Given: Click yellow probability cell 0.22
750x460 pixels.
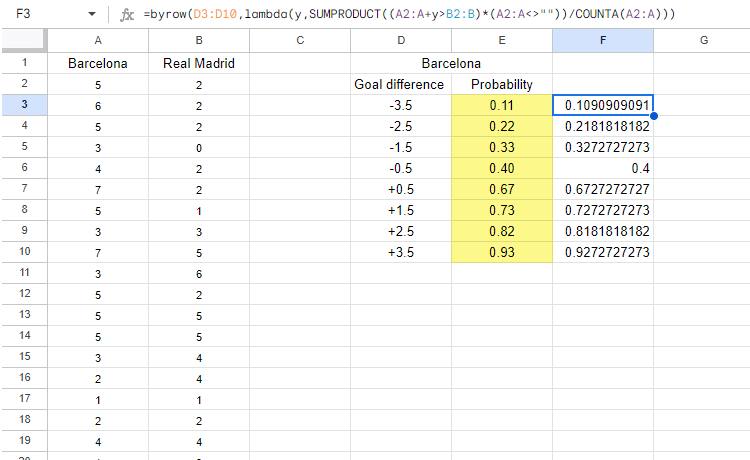Looking at the screenshot, I should pyautogui.click(x=502, y=126).
